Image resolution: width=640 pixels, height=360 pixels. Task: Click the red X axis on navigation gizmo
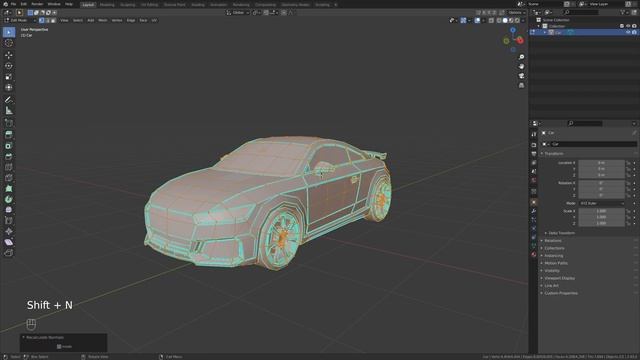point(520,40)
